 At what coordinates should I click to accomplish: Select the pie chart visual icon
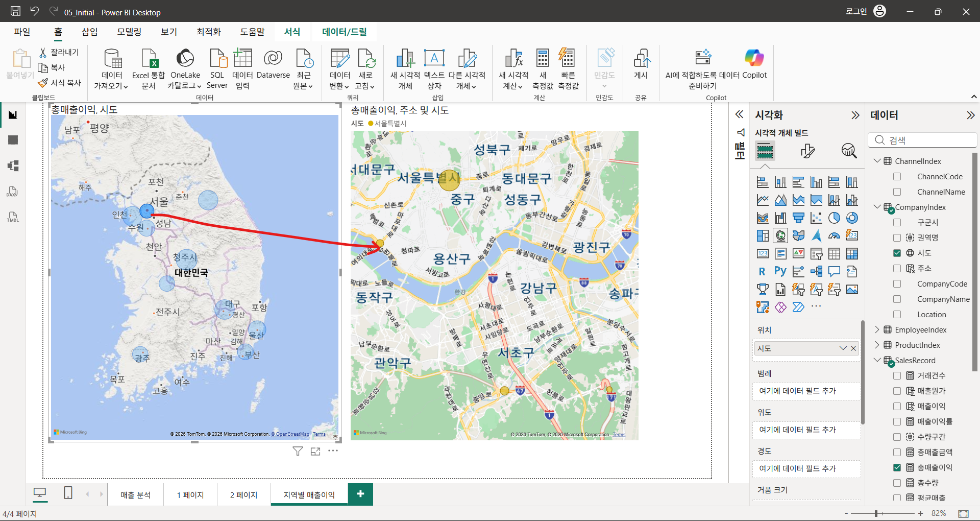(x=834, y=218)
